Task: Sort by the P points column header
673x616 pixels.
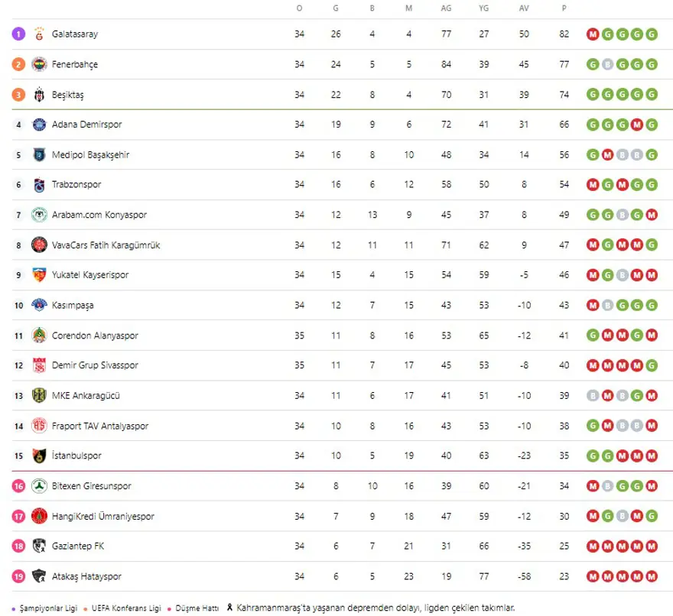Action: pos(564,8)
